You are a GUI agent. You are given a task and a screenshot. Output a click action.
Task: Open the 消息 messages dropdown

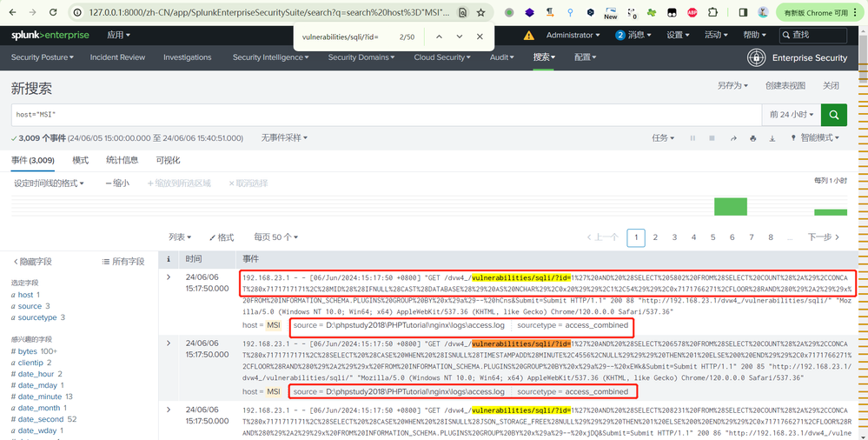coord(633,35)
